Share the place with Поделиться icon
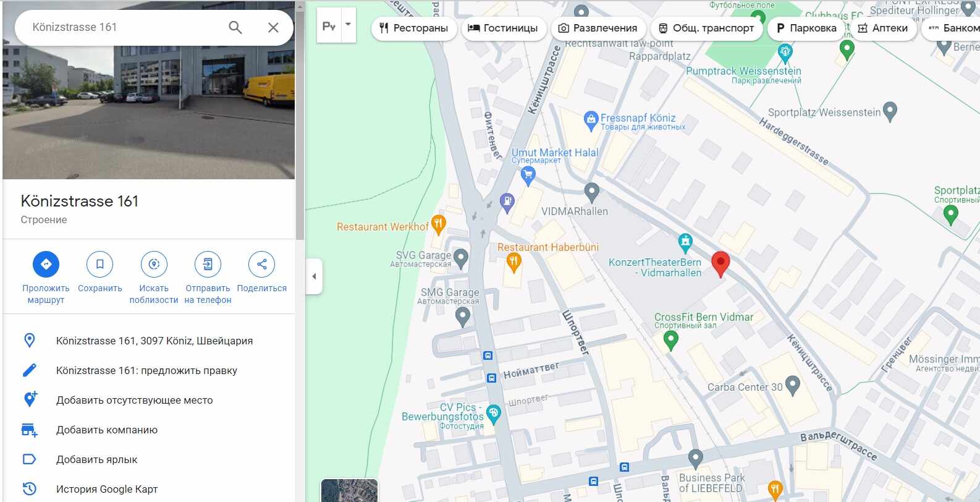980x502 pixels. (261, 264)
